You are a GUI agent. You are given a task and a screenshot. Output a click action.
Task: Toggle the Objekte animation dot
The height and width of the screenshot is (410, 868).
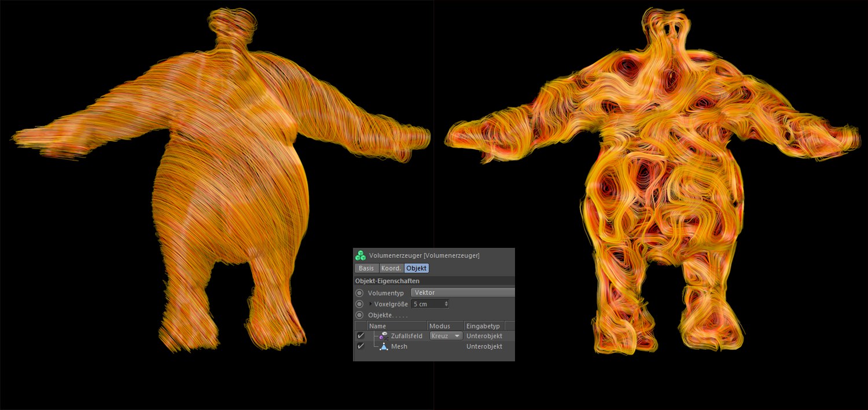click(359, 315)
